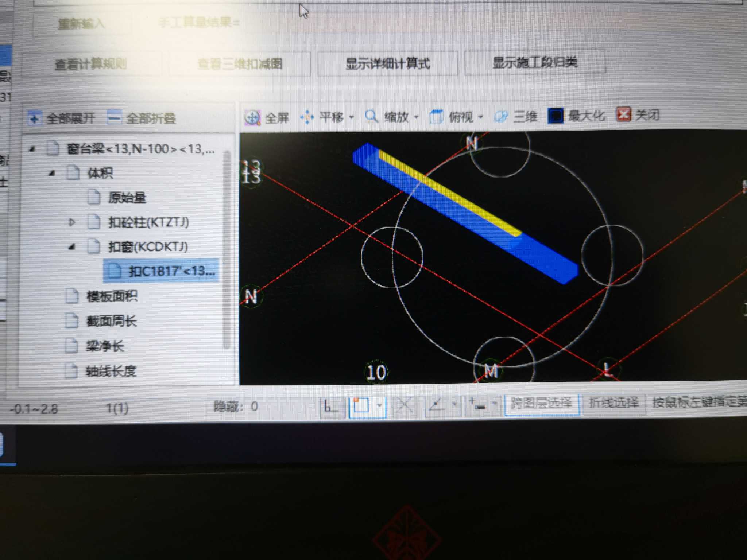
Task: Click 显示施工段归类 button
Action: point(535,63)
